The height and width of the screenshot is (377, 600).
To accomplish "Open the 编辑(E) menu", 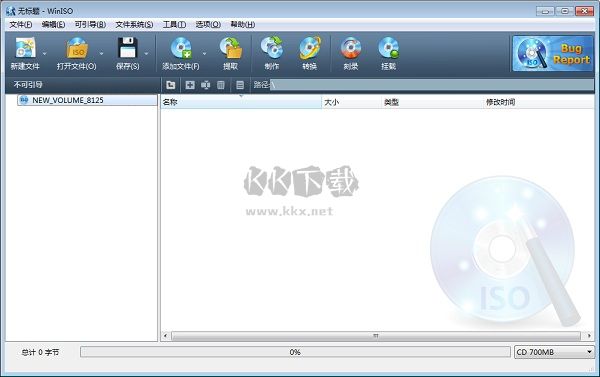I will pyautogui.click(x=53, y=24).
